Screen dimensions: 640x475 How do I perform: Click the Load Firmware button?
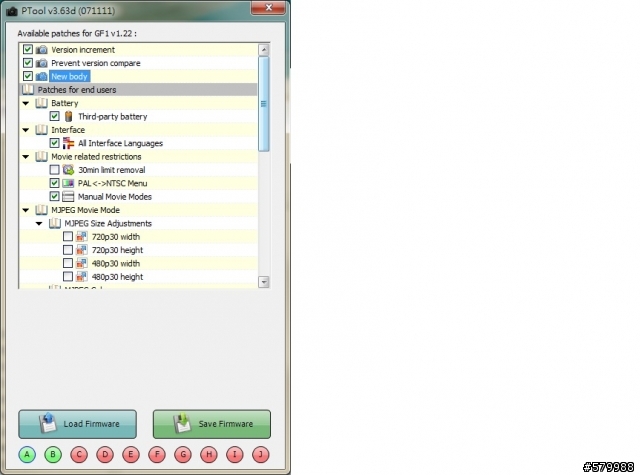78,424
